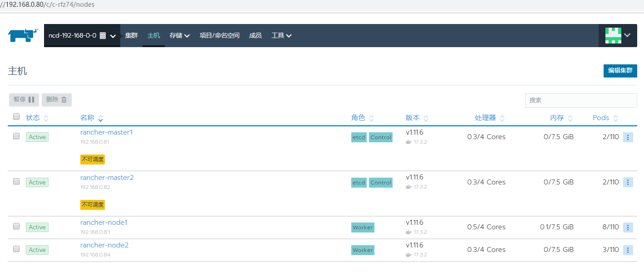Open actions menu for rancher-node2
Image resolution: width=644 pixels, height=276 pixels.
(628, 250)
